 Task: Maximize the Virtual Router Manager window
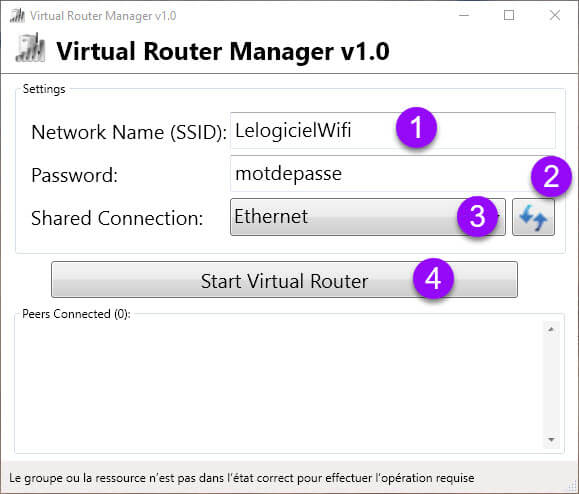[x=509, y=16]
